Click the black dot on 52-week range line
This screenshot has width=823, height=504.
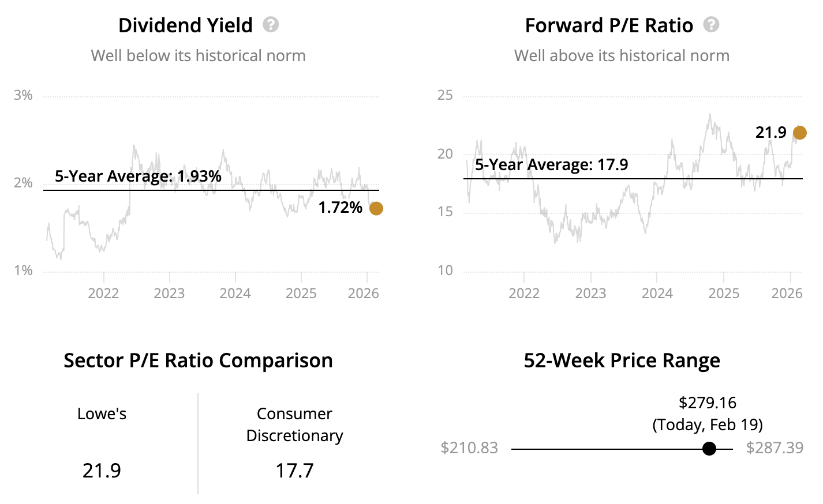[x=709, y=449]
